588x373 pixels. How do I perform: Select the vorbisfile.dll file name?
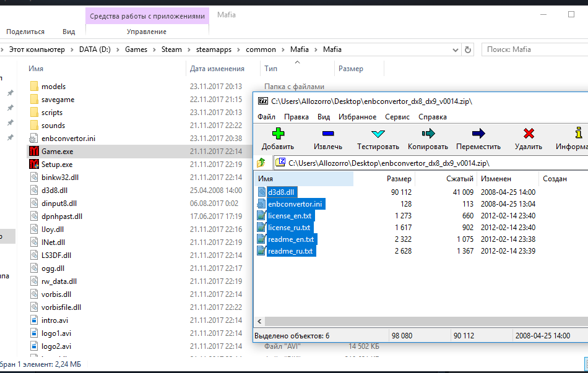[x=61, y=307]
